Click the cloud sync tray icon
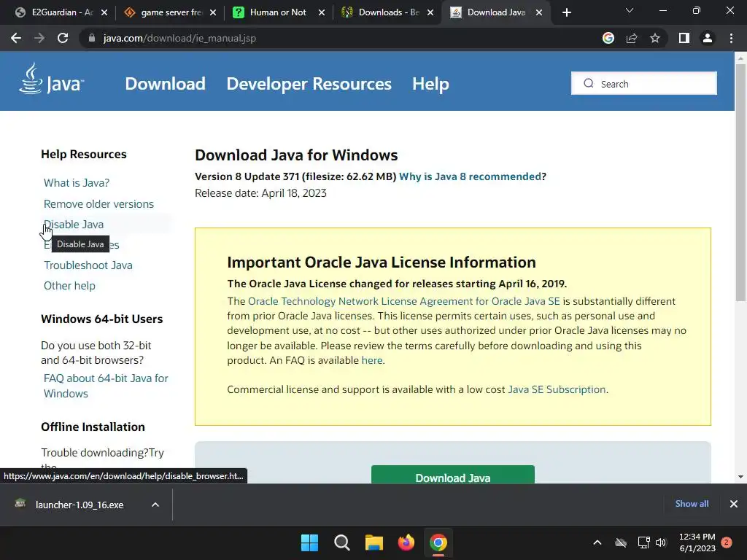The width and height of the screenshot is (747, 560). (x=620, y=542)
